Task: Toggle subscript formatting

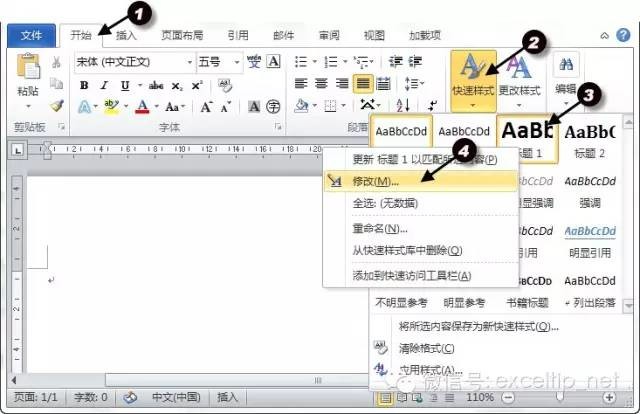Action: tap(177, 86)
